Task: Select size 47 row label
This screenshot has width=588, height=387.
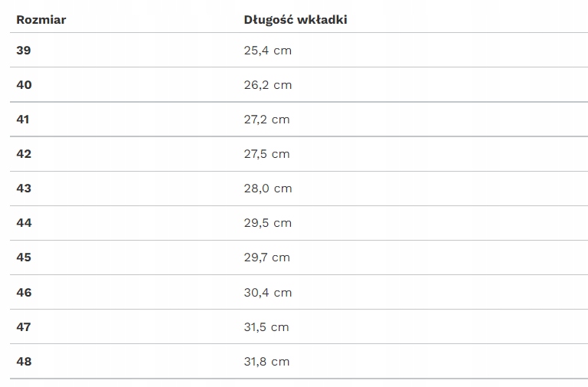Action: pyautogui.click(x=23, y=327)
